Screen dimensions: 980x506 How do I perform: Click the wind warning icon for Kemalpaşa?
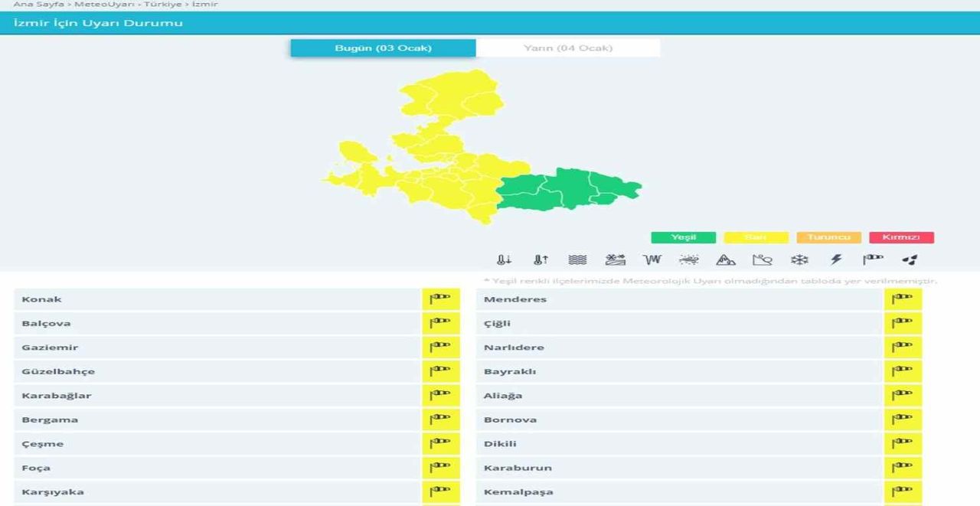click(903, 491)
